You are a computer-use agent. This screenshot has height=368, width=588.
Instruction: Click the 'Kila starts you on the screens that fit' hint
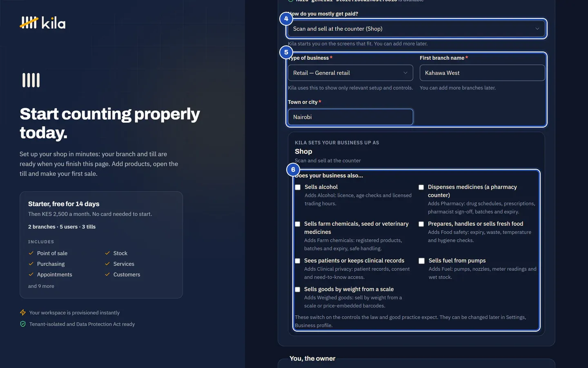[x=358, y=44]
